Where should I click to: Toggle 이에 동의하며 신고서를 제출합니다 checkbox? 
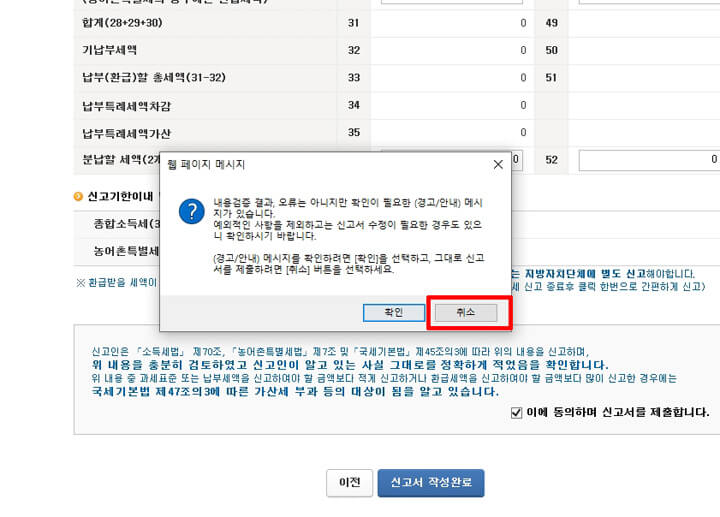[x=516, y=412]
